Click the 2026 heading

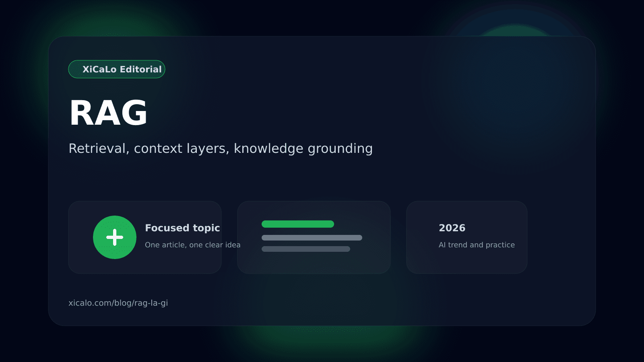452,228
